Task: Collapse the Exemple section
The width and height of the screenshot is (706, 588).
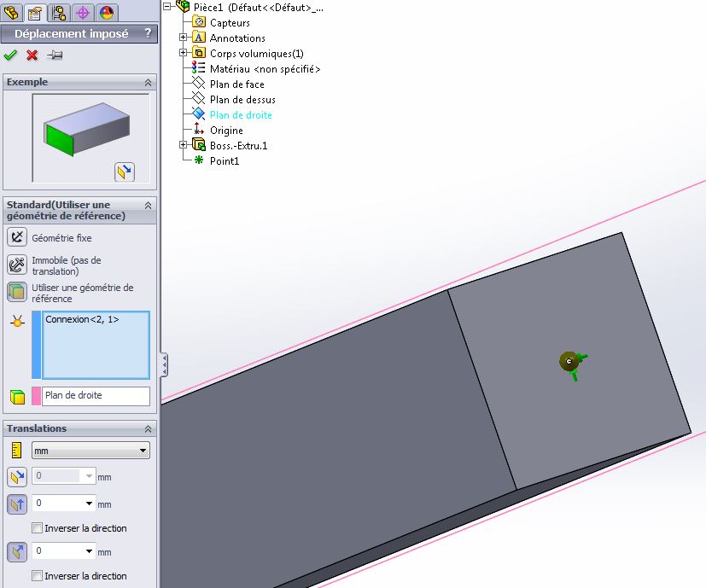Action: [149, 83]
